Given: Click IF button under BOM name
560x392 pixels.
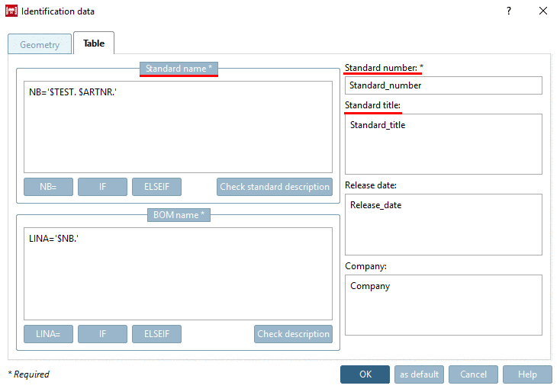Looking at the screenshot, I should point(102,334).
